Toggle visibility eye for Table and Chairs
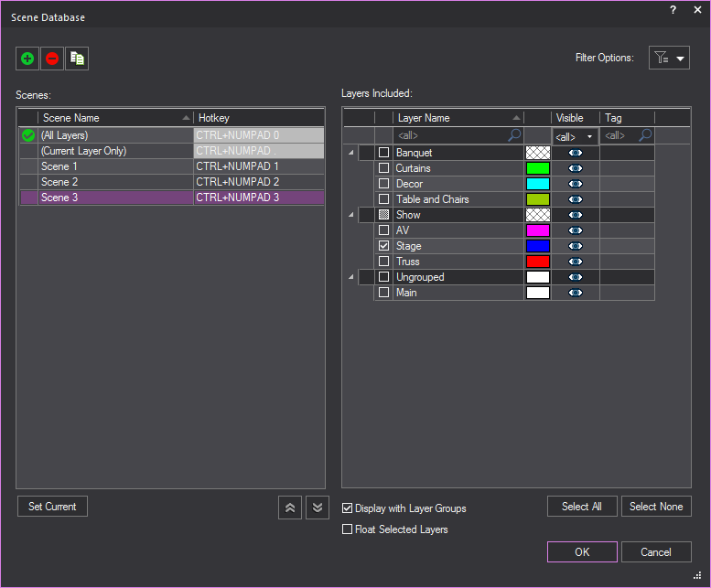 tap(576, 199)
